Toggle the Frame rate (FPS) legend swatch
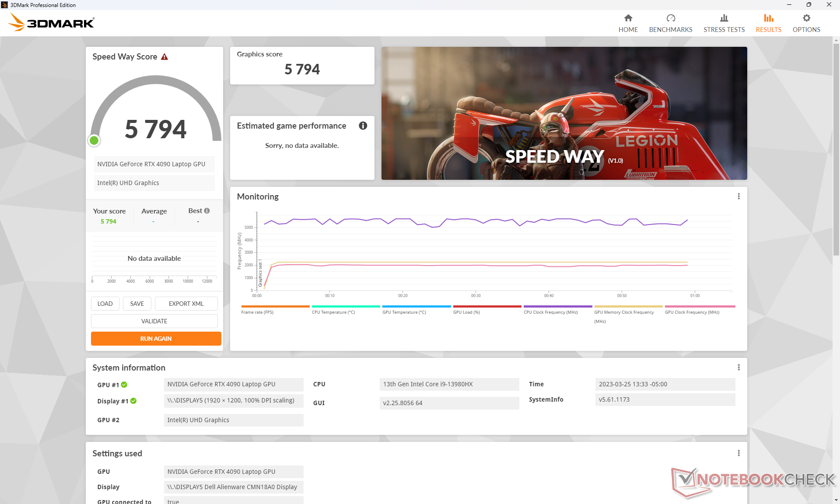840x504 pixels. (275, 306)
